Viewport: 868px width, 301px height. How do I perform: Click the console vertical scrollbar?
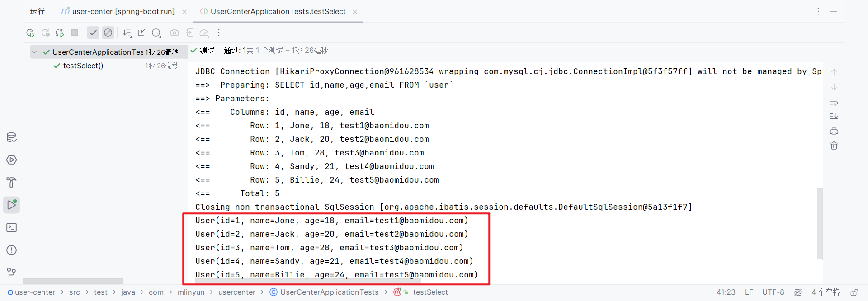[x=819, y=224]
